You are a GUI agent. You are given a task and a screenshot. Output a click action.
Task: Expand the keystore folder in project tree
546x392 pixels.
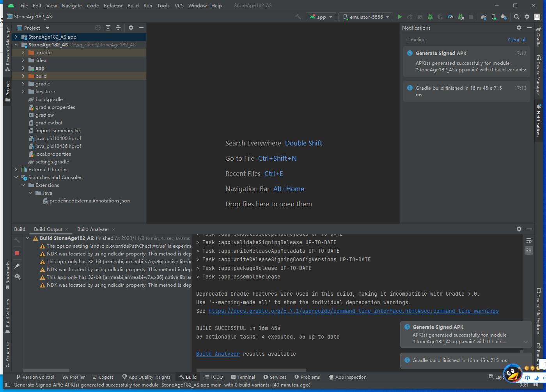(23, 92)
